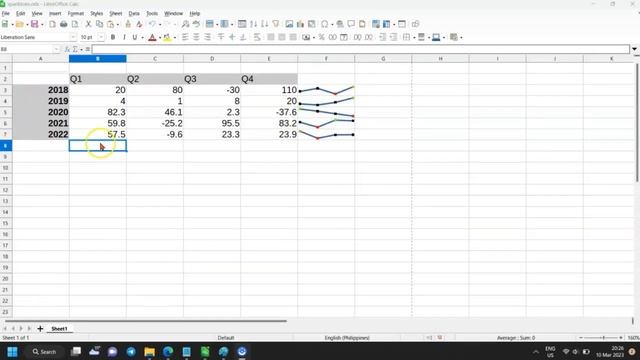Image resolution: width=640 pixels, height=360 pixels.
Task: Open the Format menu
Action: (76, 13)
